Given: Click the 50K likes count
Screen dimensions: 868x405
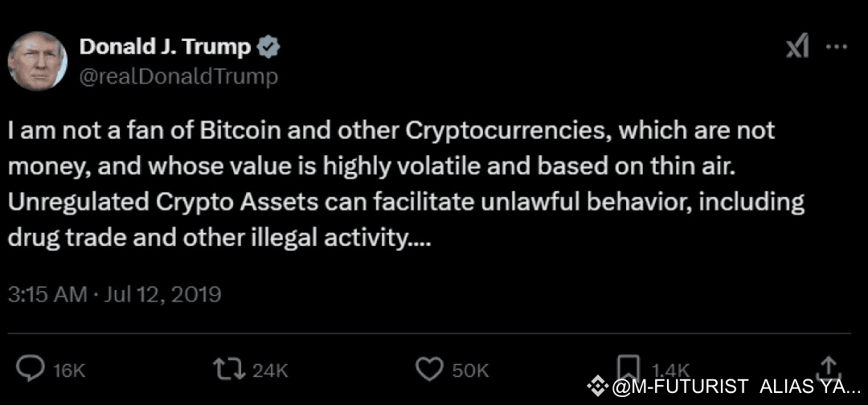Looking at the screenshot, I should (x=470, y=370).
